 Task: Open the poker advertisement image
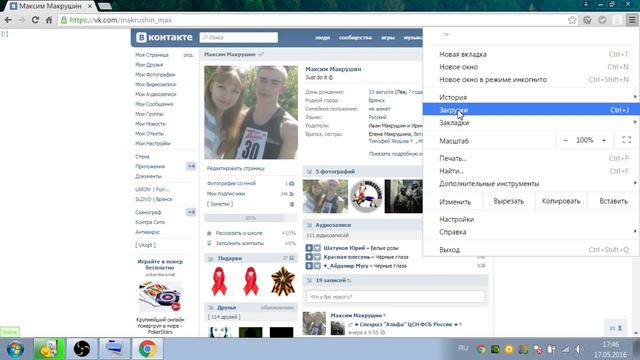160,296
